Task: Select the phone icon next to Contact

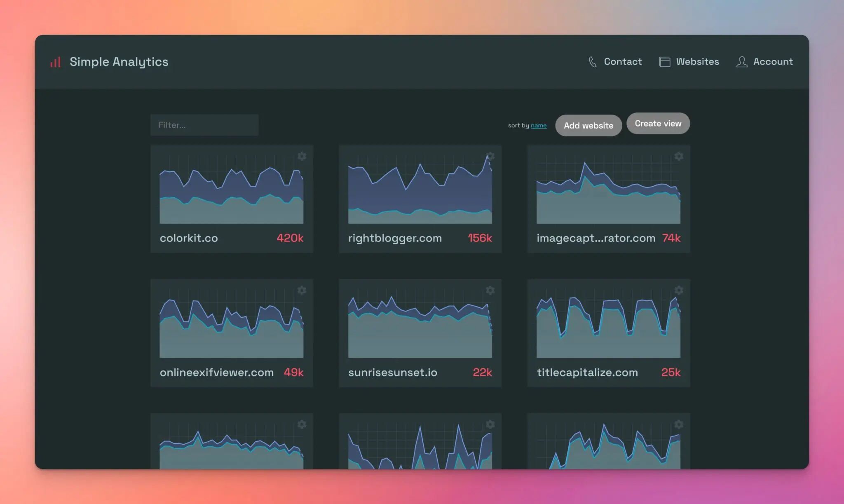Action: pos(593,61)
